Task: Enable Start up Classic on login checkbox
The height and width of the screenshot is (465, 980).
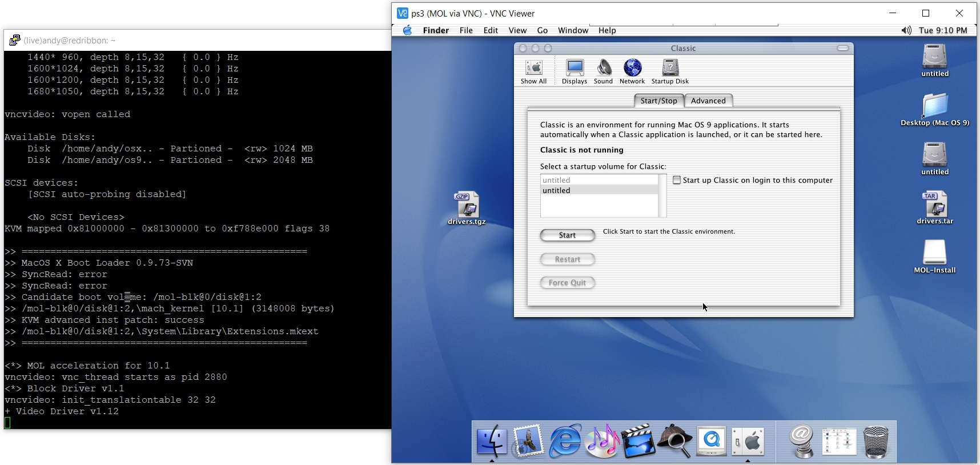Action: tap(677, 180)
